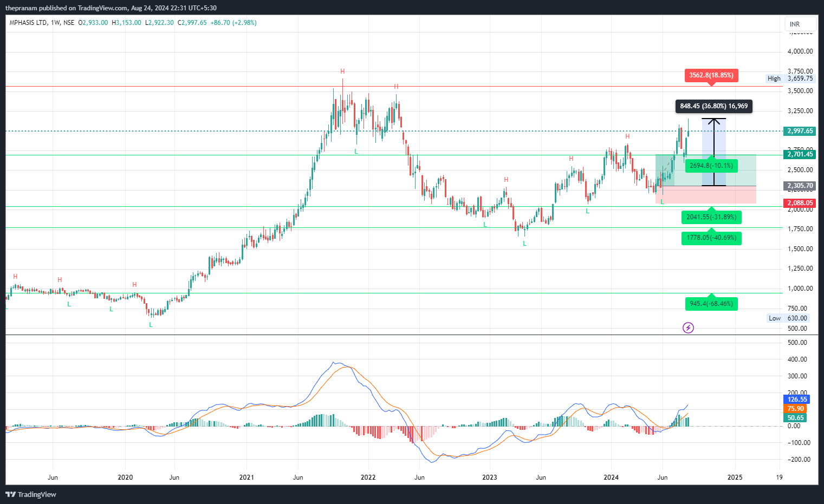Click the High 3,659.75 label
824x504 pixels.
pyautogui.click(x=790, y=78)
